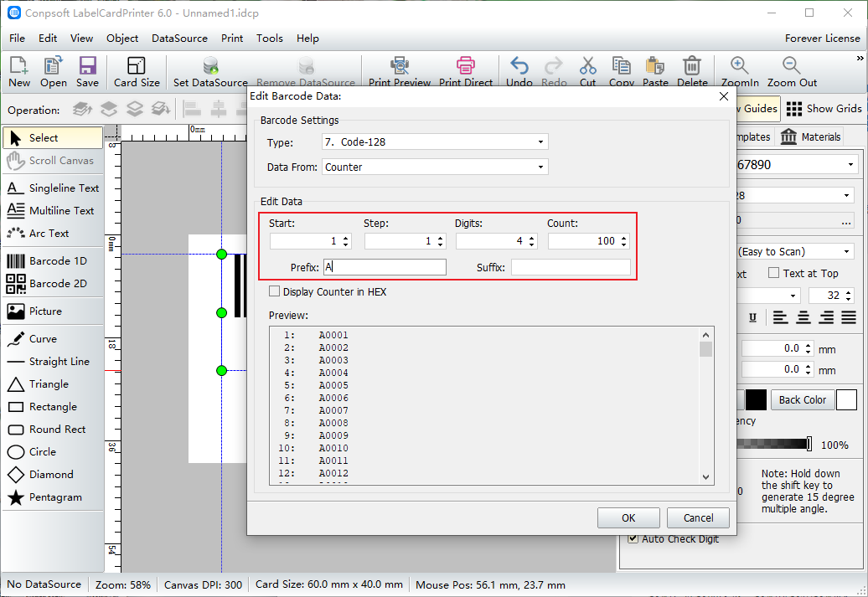This screenshot has height=597, width=868.
Task: Enable Display Counter in HEX checkbox
Action: [x=274, y=291]
